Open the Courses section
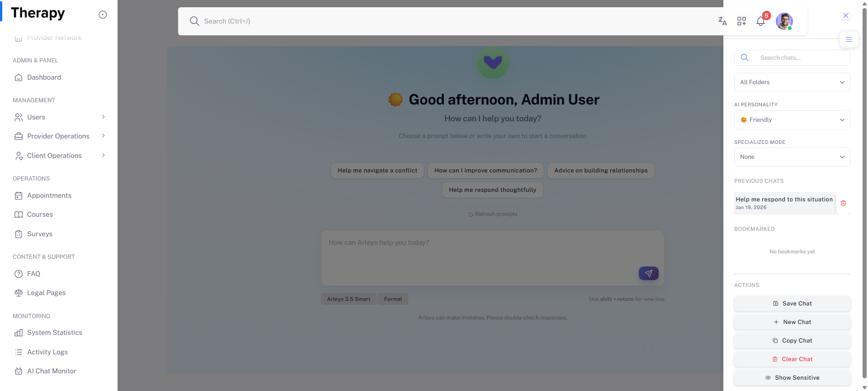 click(59, 215)
